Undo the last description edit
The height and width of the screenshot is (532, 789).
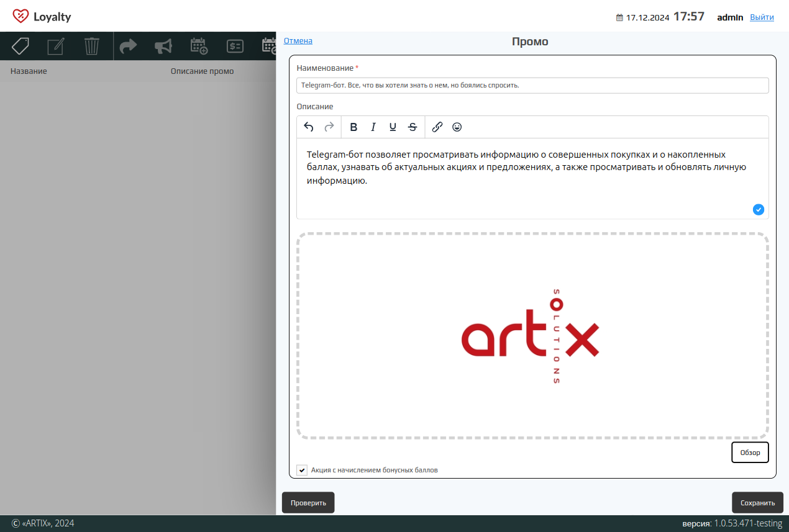309,127
